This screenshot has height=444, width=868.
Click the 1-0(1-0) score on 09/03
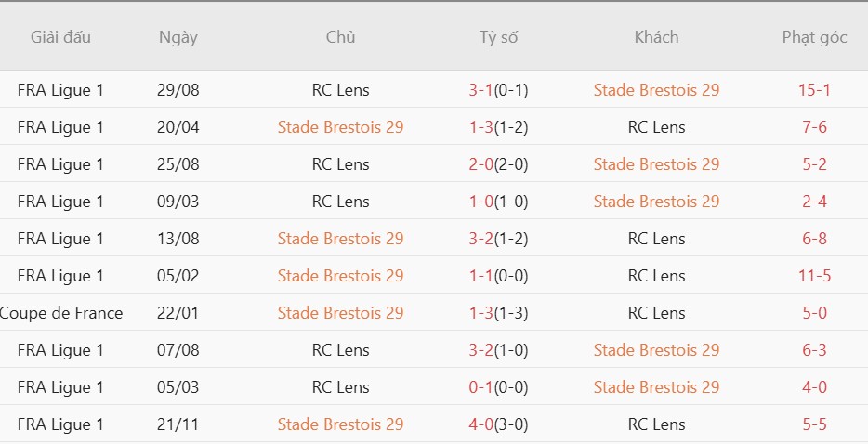[498, 202]
